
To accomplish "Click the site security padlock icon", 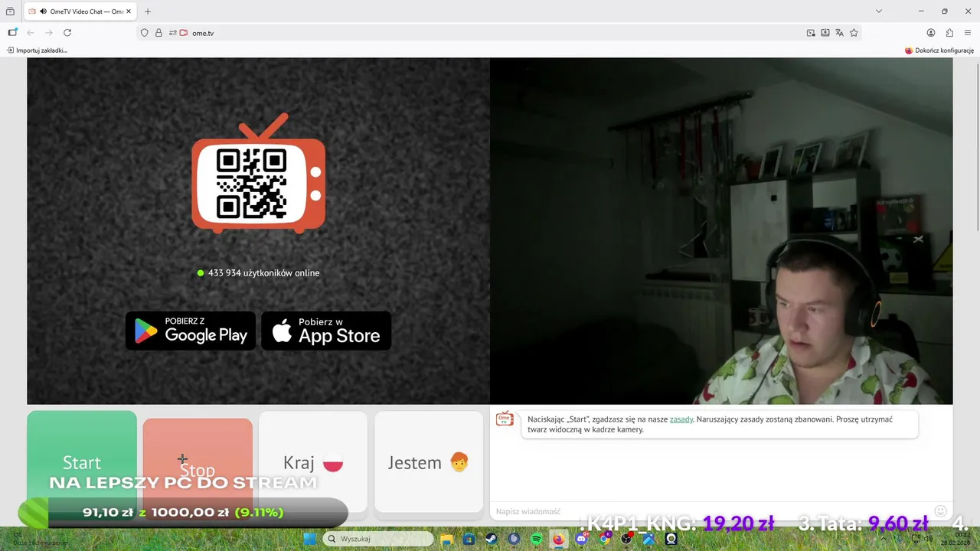I will (x=158, y=33).
